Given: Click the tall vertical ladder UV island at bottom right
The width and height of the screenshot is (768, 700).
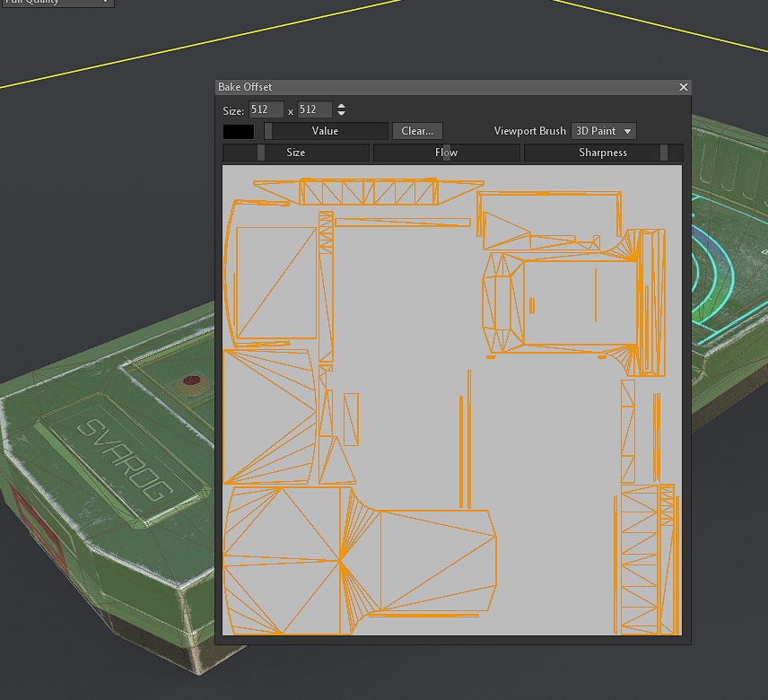Looking at the screenshot, I should point(639,559).
